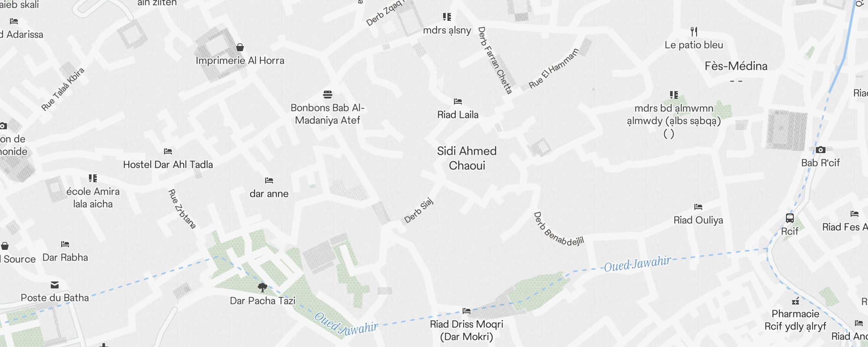Select the bed icon above Riad Laila
Screen dimensions: 868x347
(x=458, y=101)
